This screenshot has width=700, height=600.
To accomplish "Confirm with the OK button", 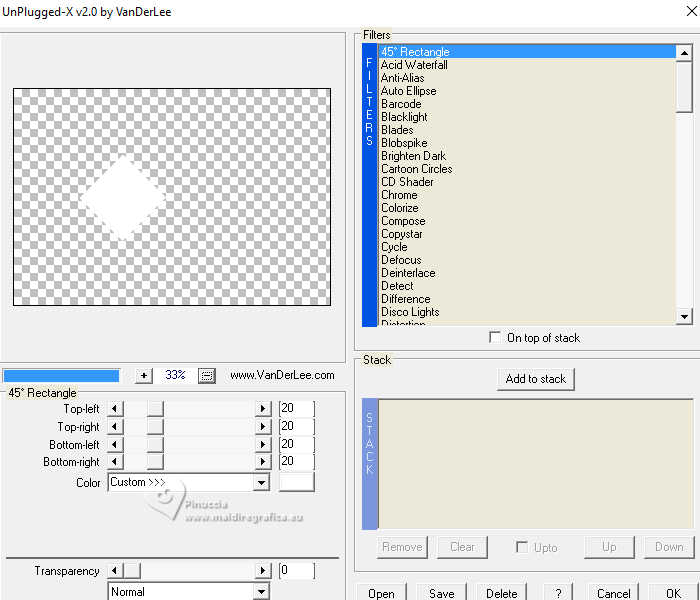I will 673,592.
